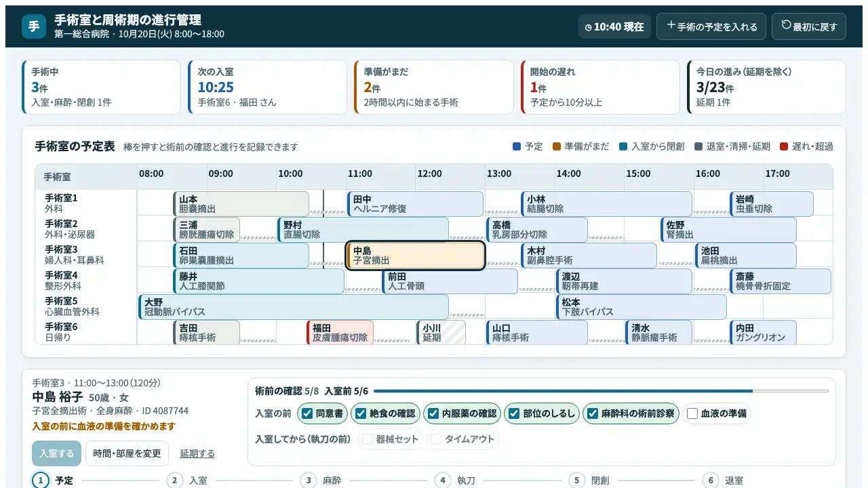Open 斎藤 橈骨骨折固定 bar
The height and width of the screenshot is (488, 868).
(781, 281)
